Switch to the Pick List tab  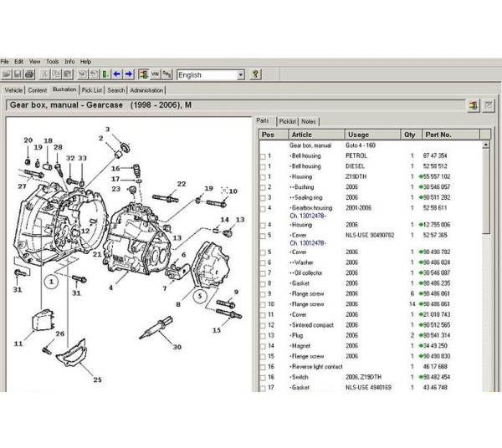coord(92,90)
